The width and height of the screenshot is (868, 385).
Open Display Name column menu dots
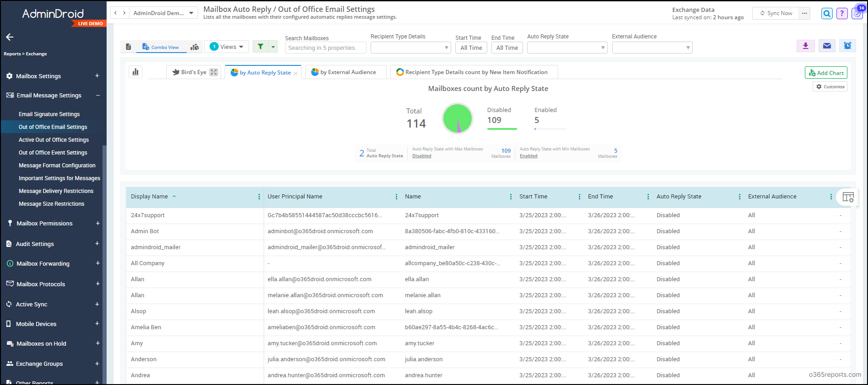click(259, 197)
